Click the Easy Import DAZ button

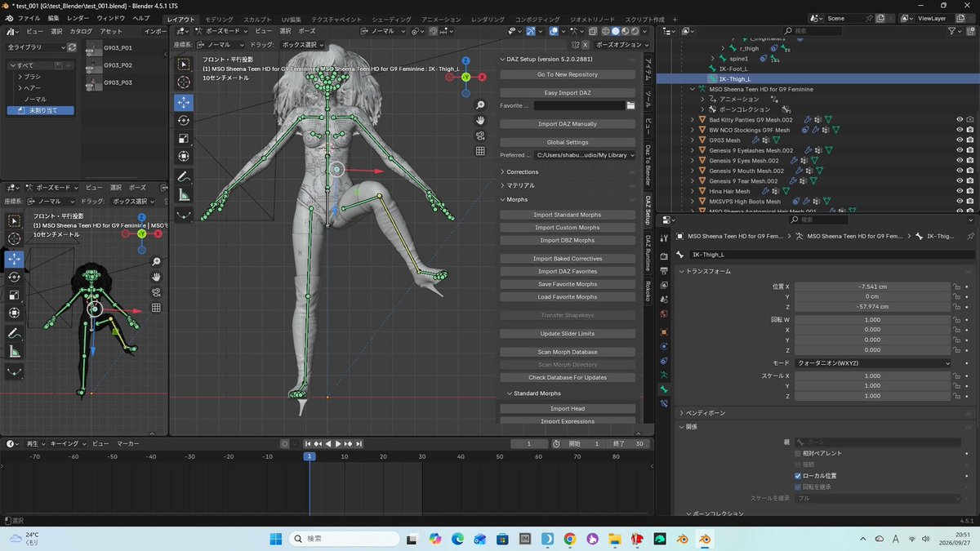tap(568, 93)
